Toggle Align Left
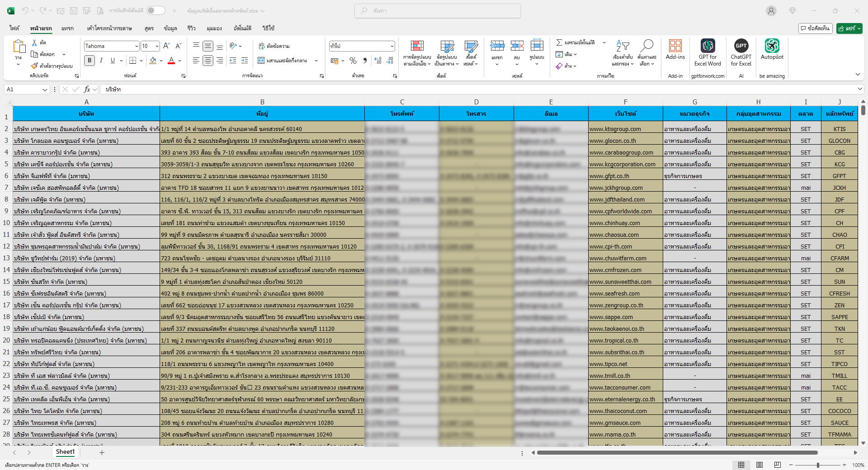Viewport: 868px width, 470px height. [x=196, y=61]
